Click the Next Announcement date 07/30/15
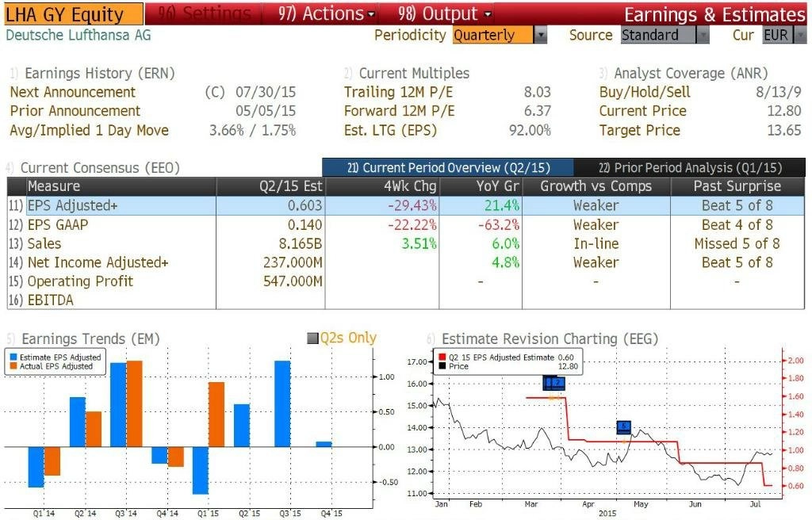 [x=266, y=92]
